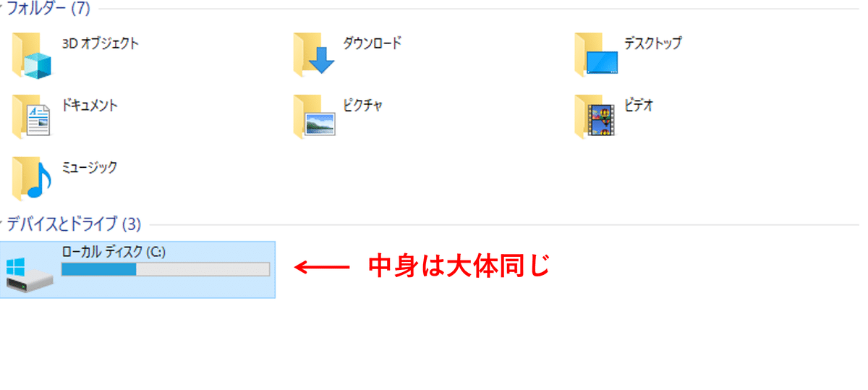Click the ローカル ディスク (C:) drive icon
The image size is (868, 390).
click(30, 274)
